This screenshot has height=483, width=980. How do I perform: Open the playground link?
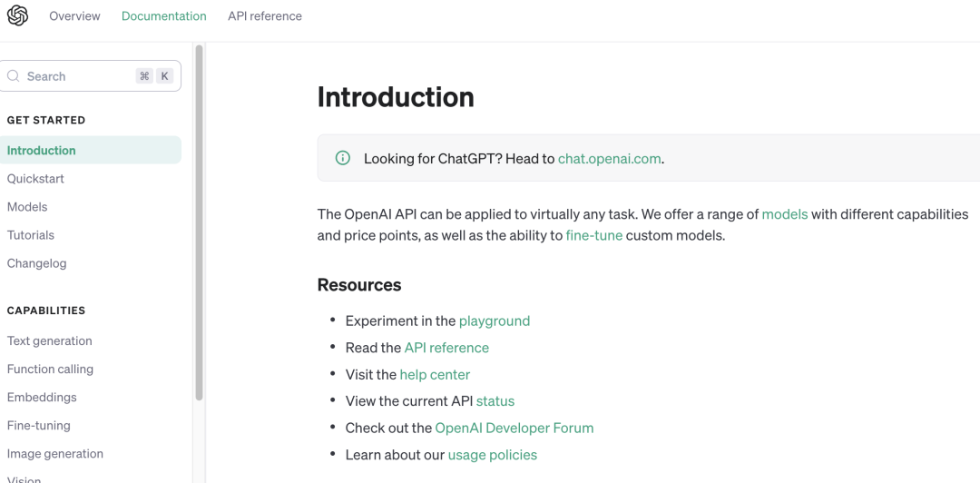495,321
